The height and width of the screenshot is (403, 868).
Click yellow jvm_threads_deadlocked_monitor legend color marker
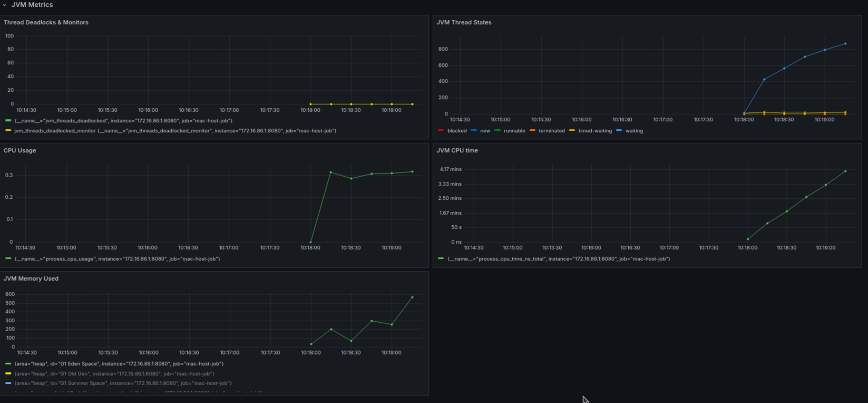point(8,130)
